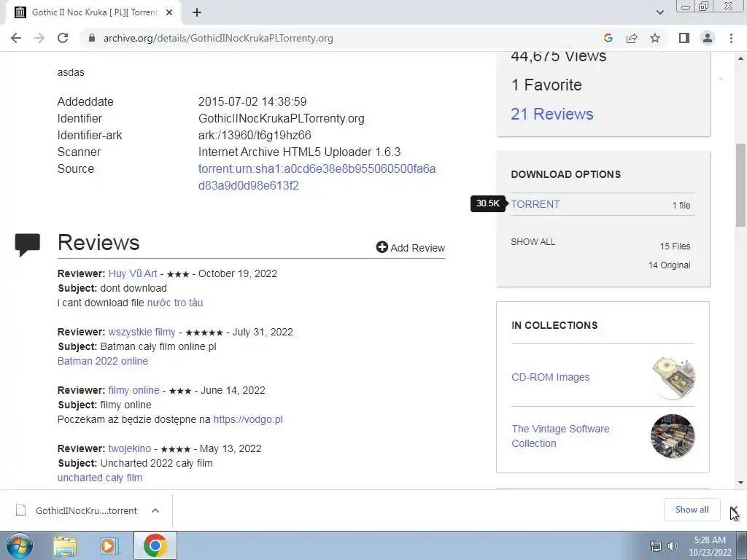Image resolution: width=747 pixels, height=560 pixels.
Task: Open tab search chevron
Action: point(659,12)
